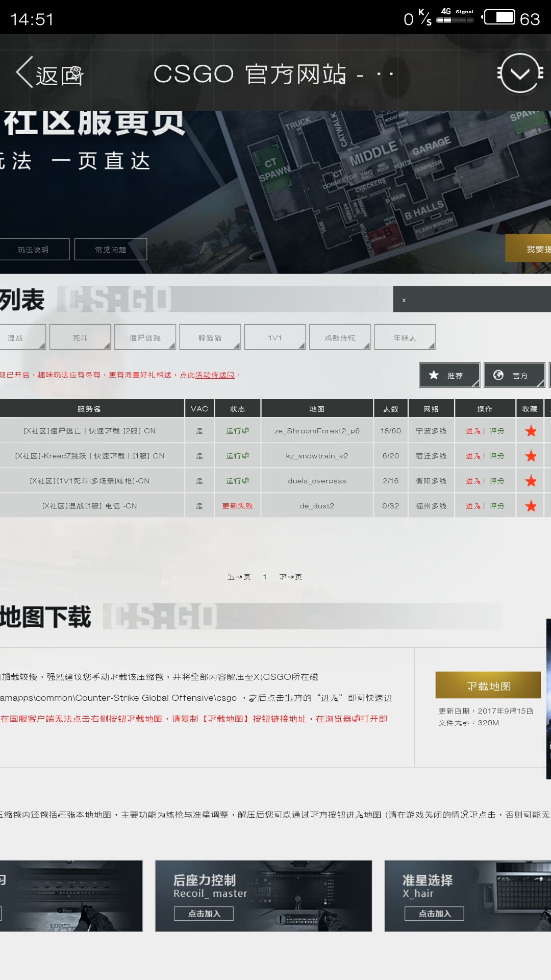The image size is (551, 980).
Task: Go to next page 下一页
Action: pyautogui.click(x=291, y=577)
